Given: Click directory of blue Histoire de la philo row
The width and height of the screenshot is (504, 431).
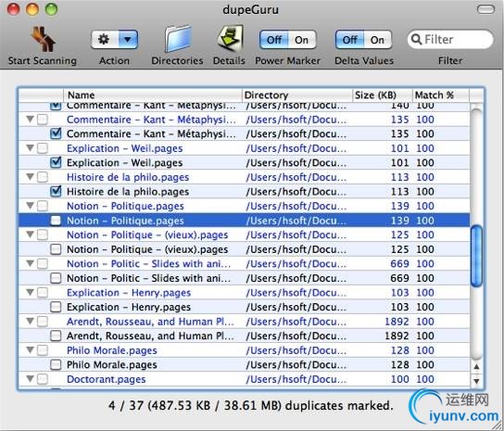Looking at the screenshot, I should [296, 177].
